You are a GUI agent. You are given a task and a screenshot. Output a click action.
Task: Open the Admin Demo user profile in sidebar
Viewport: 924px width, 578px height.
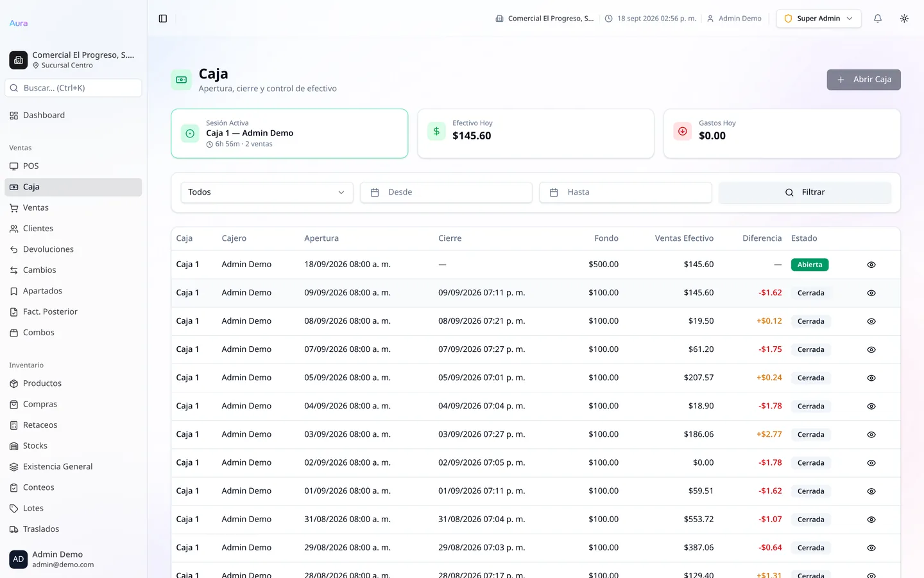tap(73, 559)
